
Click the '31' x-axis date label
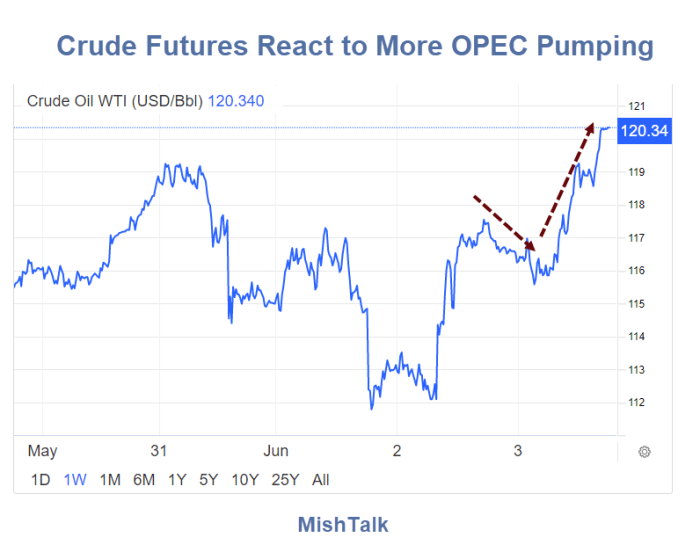(158, 451)
